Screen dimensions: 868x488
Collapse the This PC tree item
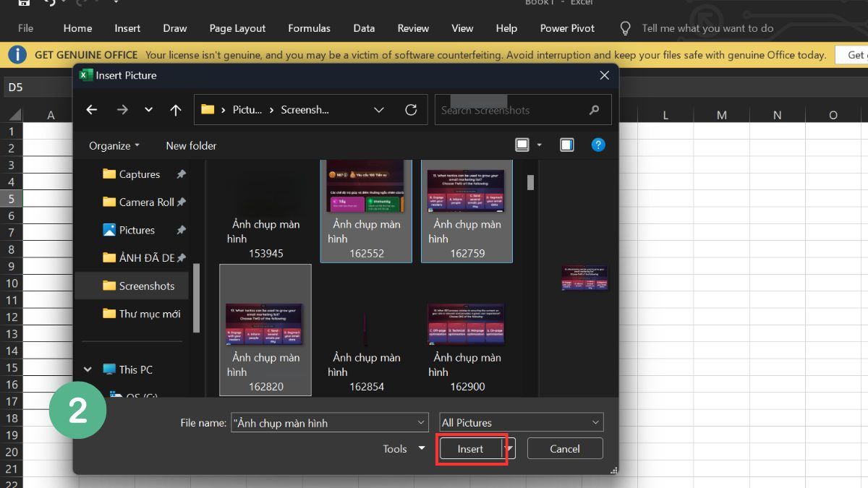click(88, 369)
